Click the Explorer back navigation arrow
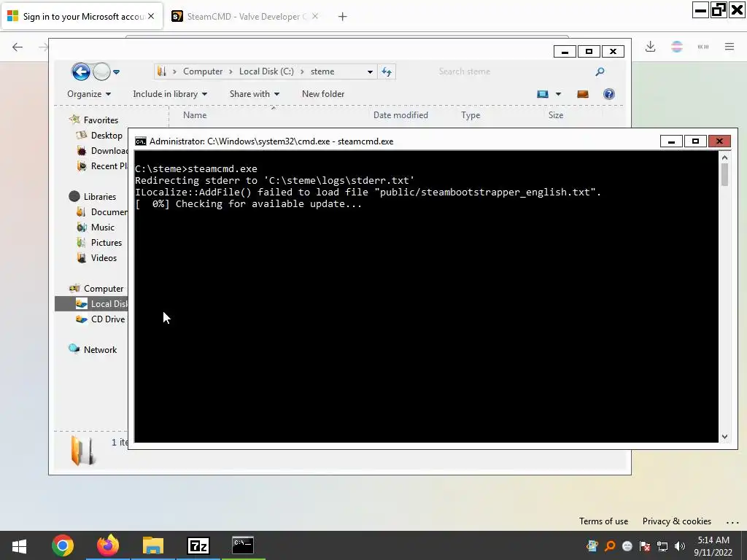The image size is (747, 560). click(80, 72)
